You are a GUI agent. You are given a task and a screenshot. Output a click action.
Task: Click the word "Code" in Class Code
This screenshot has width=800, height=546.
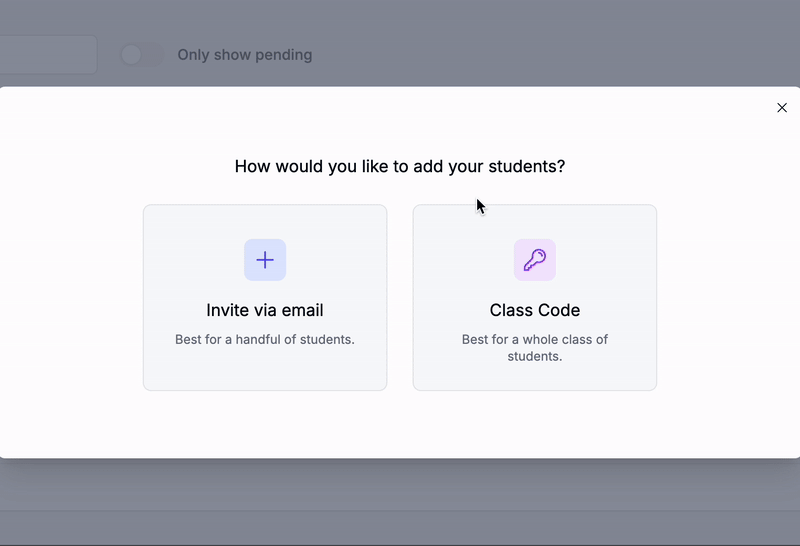click(558, 310)
